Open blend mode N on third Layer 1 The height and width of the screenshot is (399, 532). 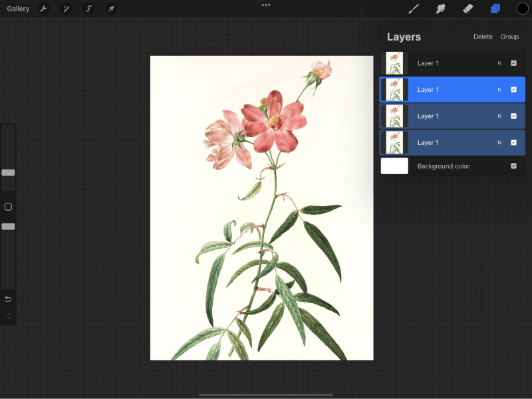pyautogui.click(x=499, y=116)
